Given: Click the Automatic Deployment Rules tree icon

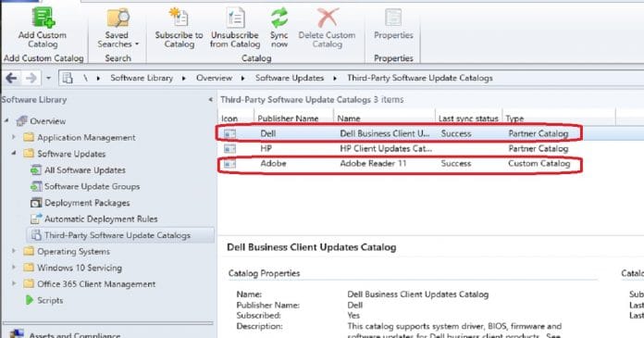Looking at the screenshot, I should tap(36, 219).
